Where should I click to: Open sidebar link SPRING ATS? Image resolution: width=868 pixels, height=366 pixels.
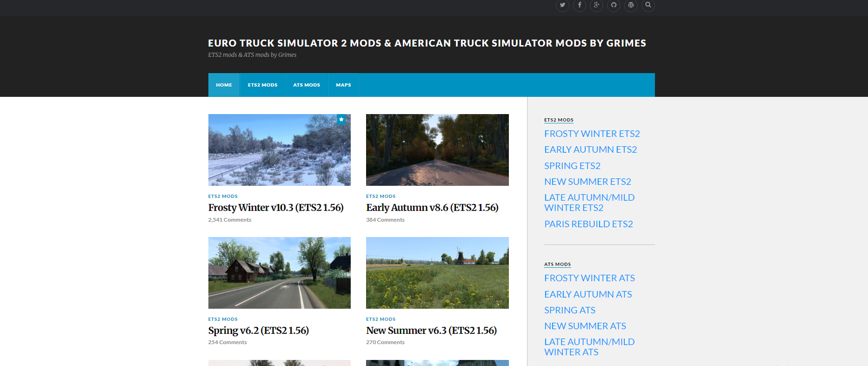point(570,310)
